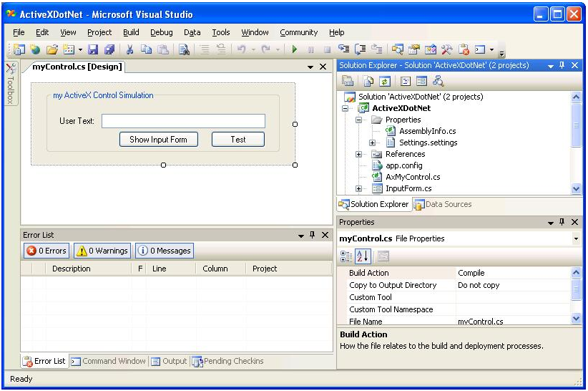
Task: Click the Redo arrow icon
Action: [266, 49]
